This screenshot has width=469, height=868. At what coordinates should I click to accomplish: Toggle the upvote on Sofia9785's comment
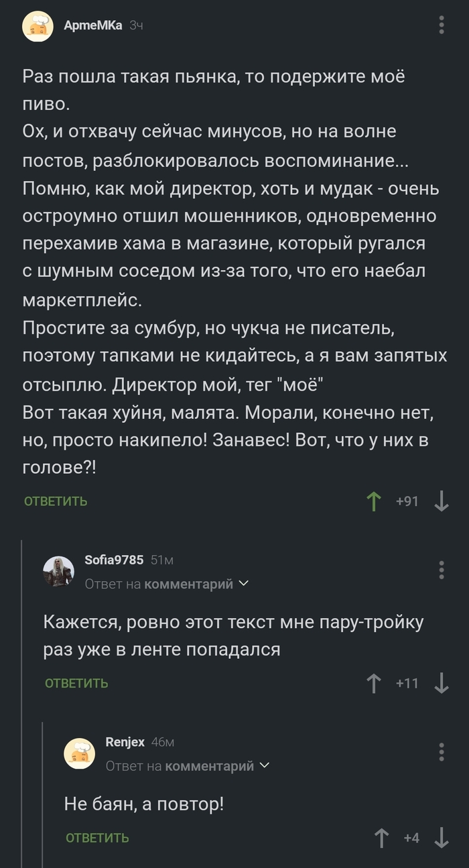point(373,683)
